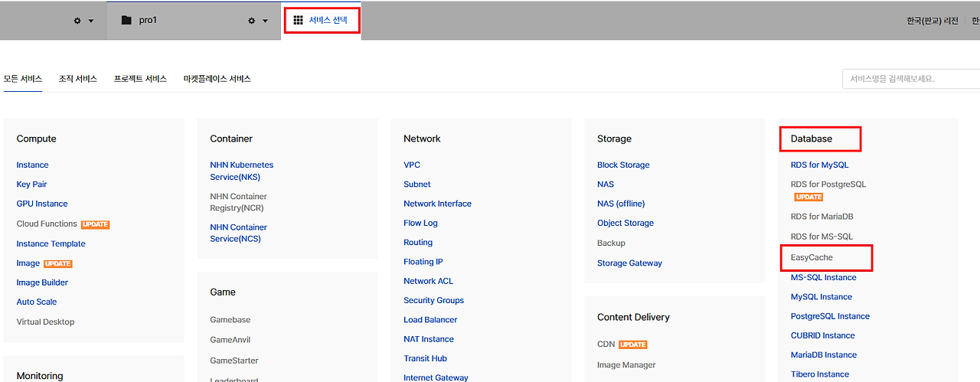980x382 pixels.
Task: Open Instance Template service
Action: tap(51, 243)
